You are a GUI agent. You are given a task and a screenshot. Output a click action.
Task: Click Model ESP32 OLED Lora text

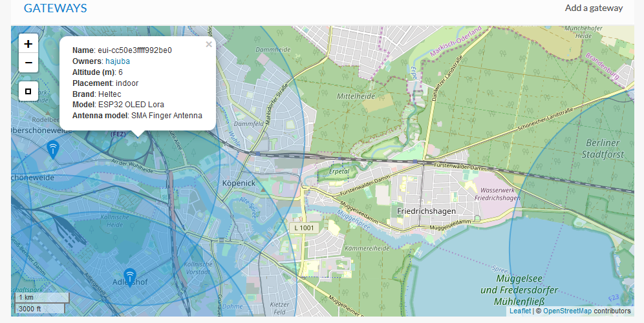pos(118,105)
